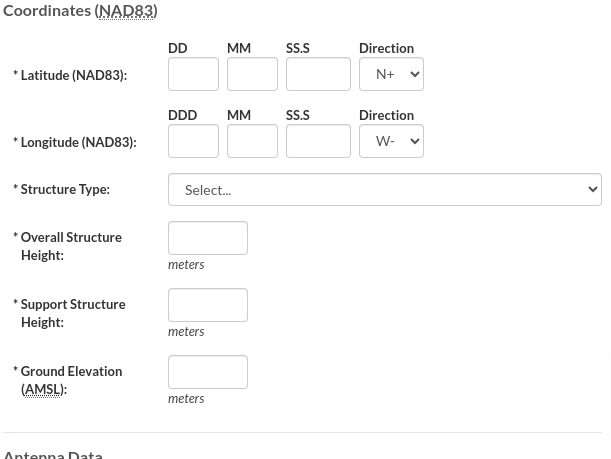
Task: Click the AMSL abbreviation text
Action: click(42, 389)
